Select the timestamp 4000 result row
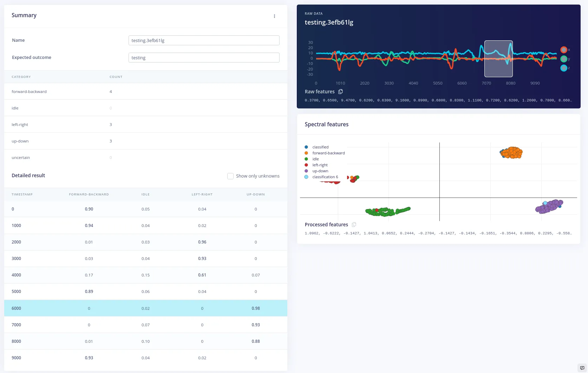The width and height of the screenshot is (588, 373). click(145, 275)
